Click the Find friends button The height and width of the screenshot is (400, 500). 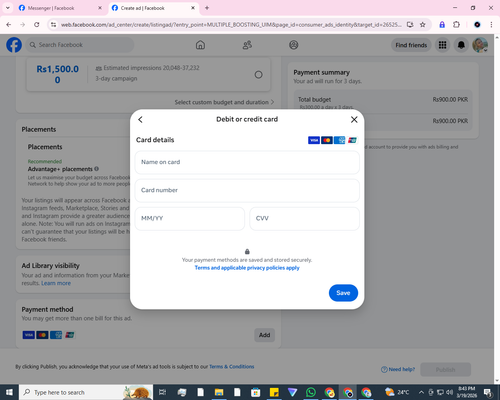coord(411,45)
